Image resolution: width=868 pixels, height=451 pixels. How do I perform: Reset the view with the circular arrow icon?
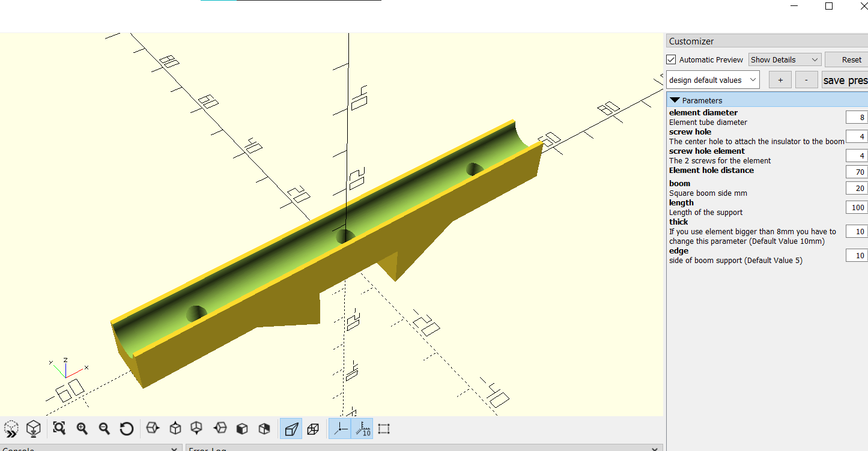pyautogui.click(x=126, y=429)
